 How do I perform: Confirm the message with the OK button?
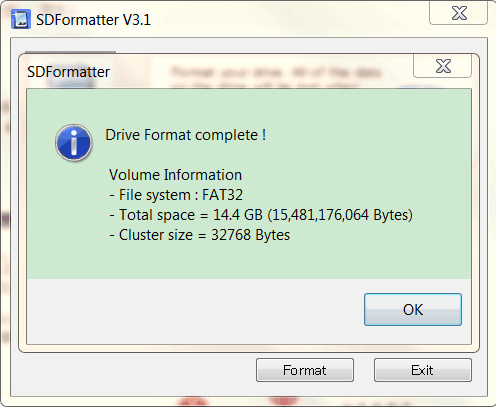[x=413, y=309]
